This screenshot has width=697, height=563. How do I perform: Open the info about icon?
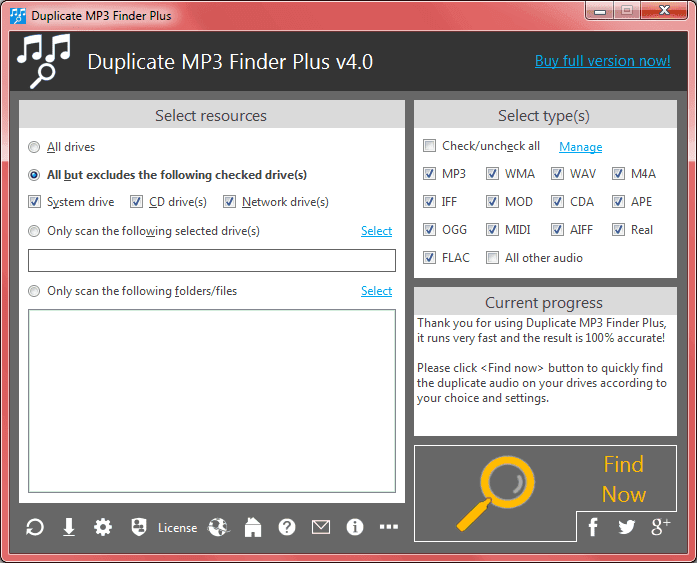pyautogui.click(x=355, y=527)
